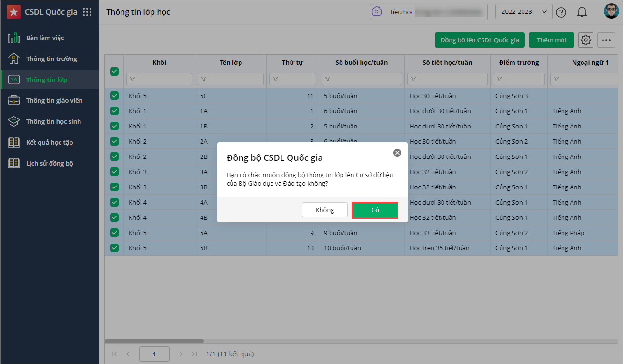Click the filter icon under Tên lớp column
623x364 pixels.
[x=203, y=79]
